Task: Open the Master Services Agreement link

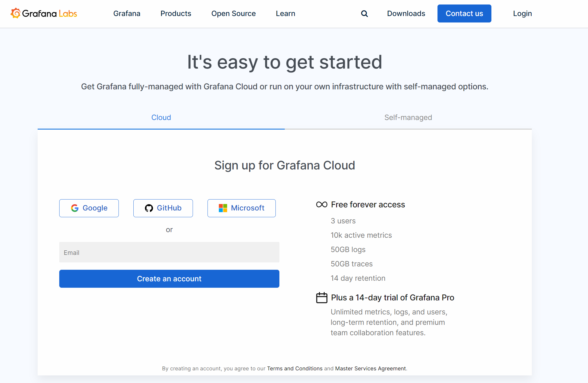Action: coord(371,368)
